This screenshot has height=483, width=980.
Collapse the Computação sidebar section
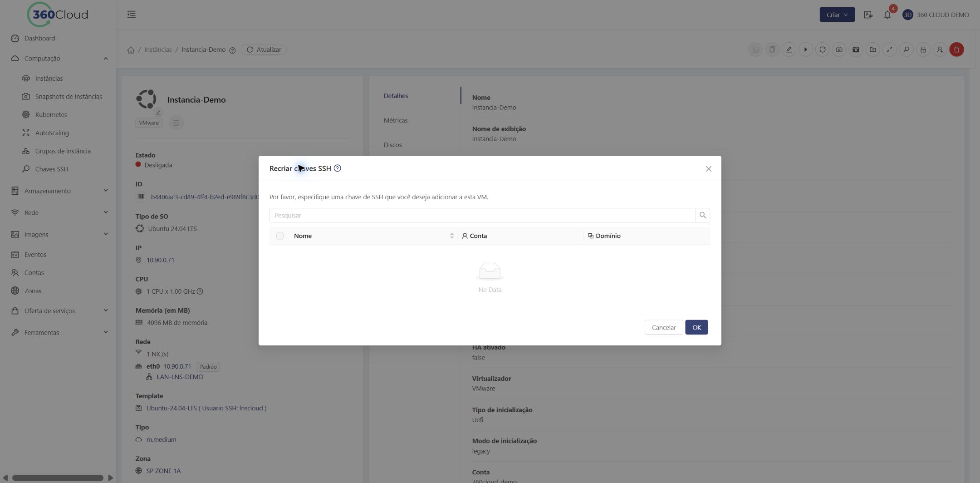pos(105,58)
